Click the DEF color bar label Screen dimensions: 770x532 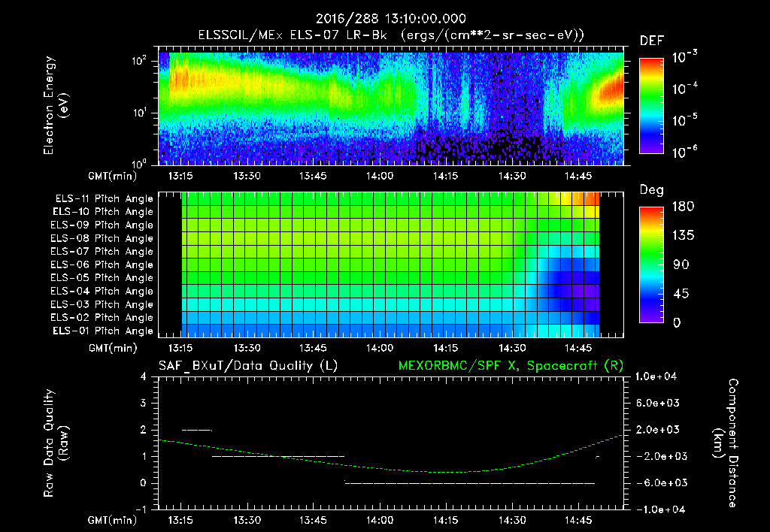point(652,41)
